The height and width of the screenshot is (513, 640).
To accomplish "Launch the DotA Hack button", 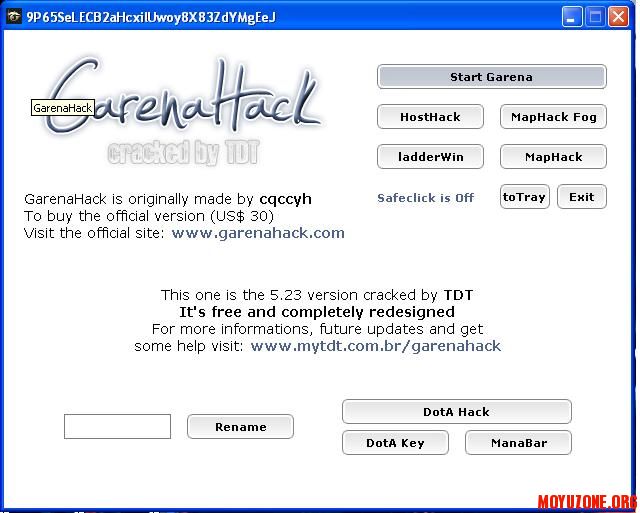I will 457,411.
